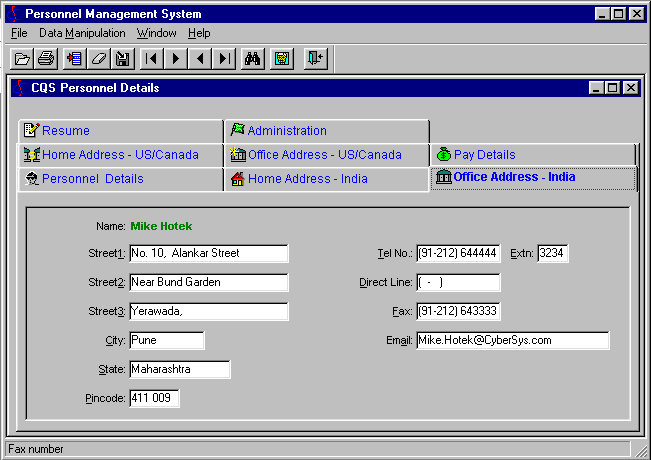
Task: Switch to the Administration tab
Action: pos(287,131)
